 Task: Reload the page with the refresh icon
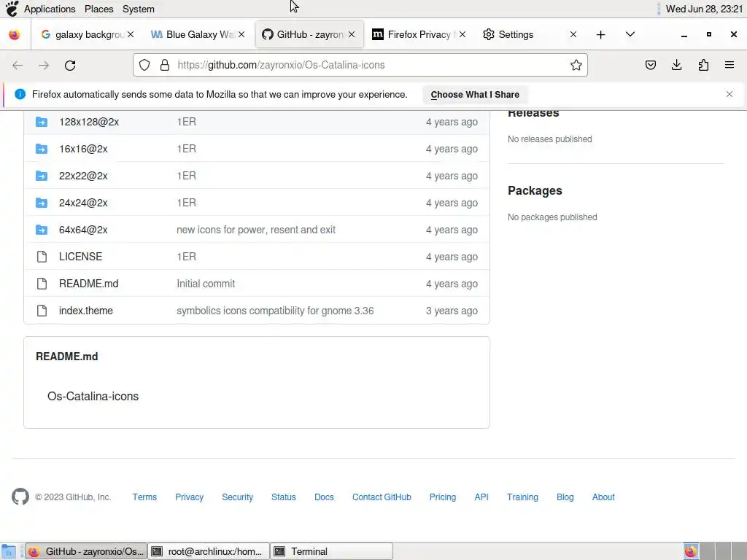pos(70,65)
